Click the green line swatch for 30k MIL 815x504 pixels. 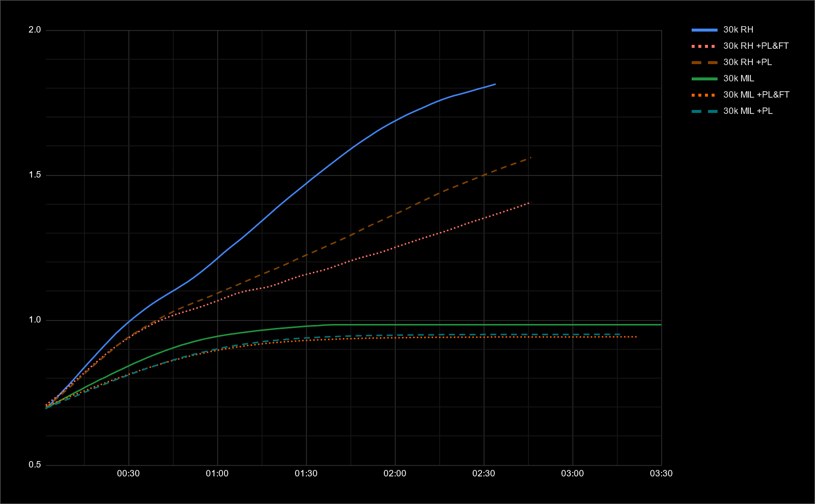pyautogui.click(x=704, y=79)
